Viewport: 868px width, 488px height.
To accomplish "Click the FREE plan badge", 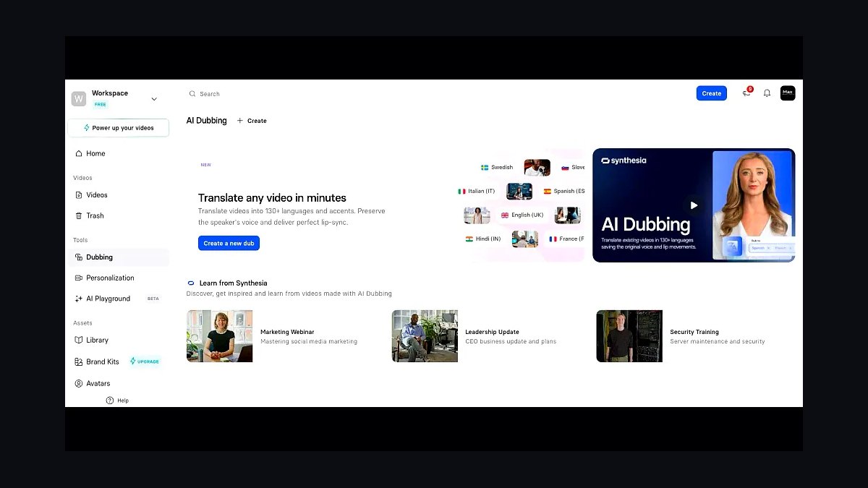I will [x=100, y=104].
